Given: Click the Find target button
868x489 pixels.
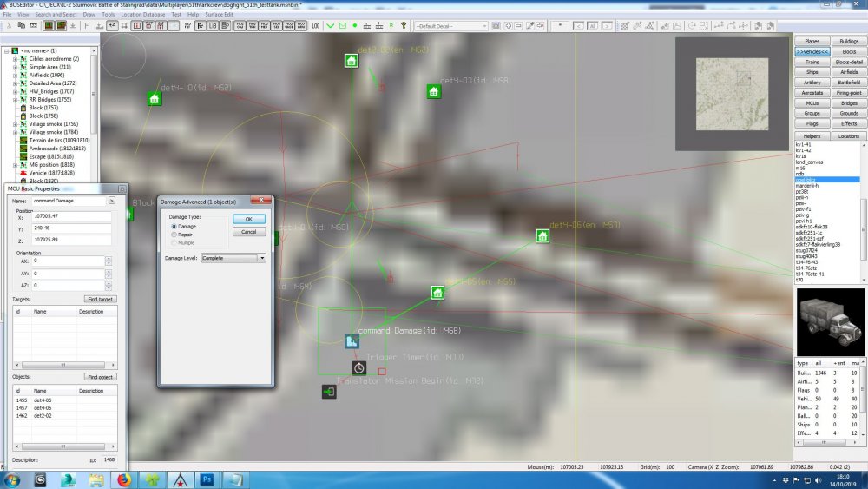Looking at the screenshot, I should pyautogui.click(x=100, y=299).
